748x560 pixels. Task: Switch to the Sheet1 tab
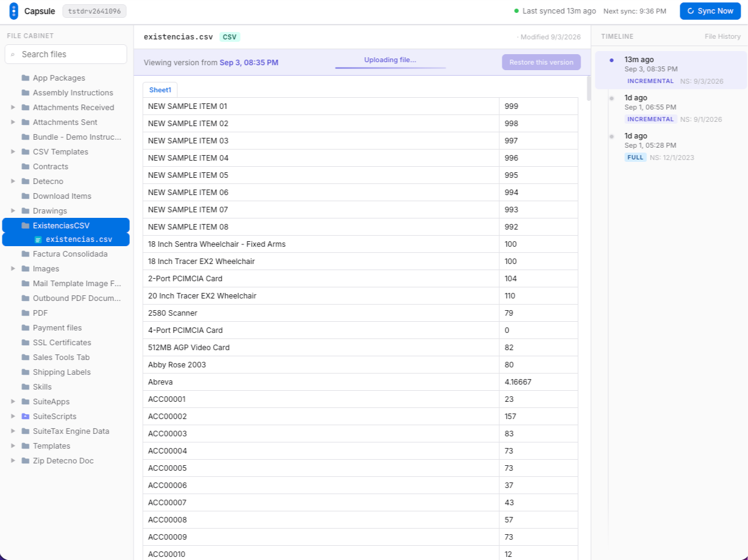coord(160,90)
